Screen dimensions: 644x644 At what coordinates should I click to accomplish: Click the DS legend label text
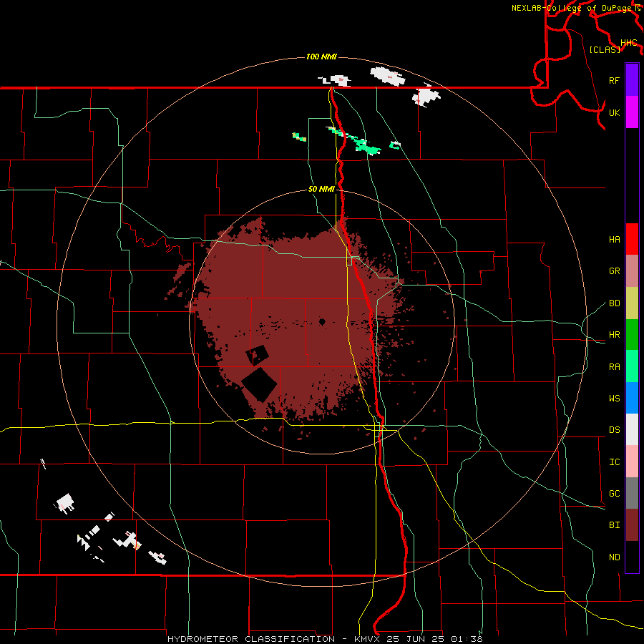click(615, 430)
